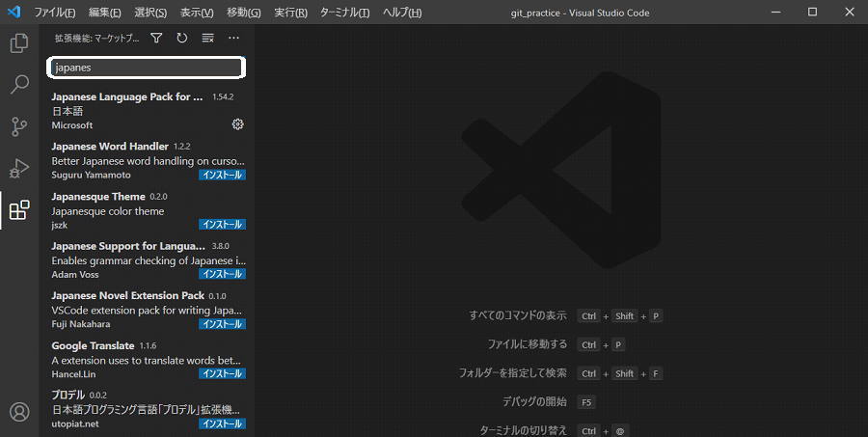Click the 拡張機能: マーケットプ... panel title
The width and height of the screenshot is (868, 437).
[96, 39]
